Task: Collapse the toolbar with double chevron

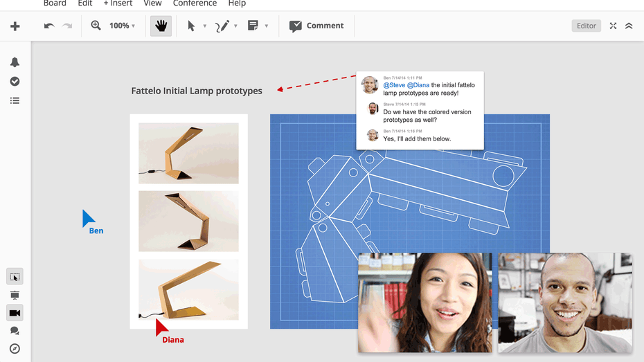Action: pyautogui.click(x=629, y=26)
